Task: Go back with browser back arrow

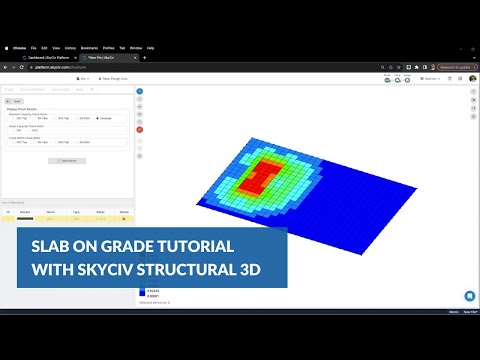Action: 5,67
